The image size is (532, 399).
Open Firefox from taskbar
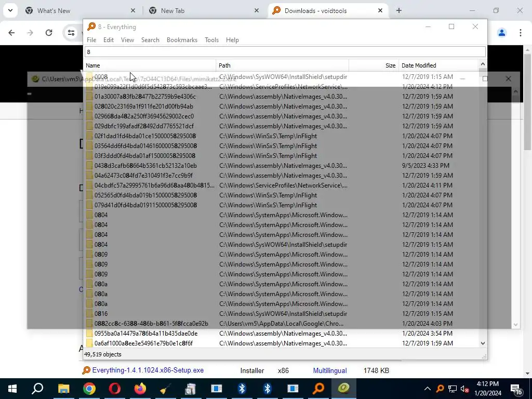140,389
